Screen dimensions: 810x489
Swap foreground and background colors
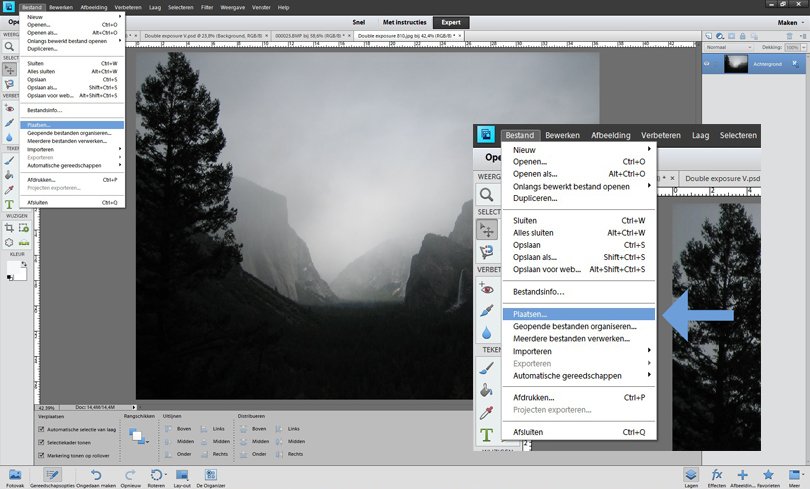23,264
